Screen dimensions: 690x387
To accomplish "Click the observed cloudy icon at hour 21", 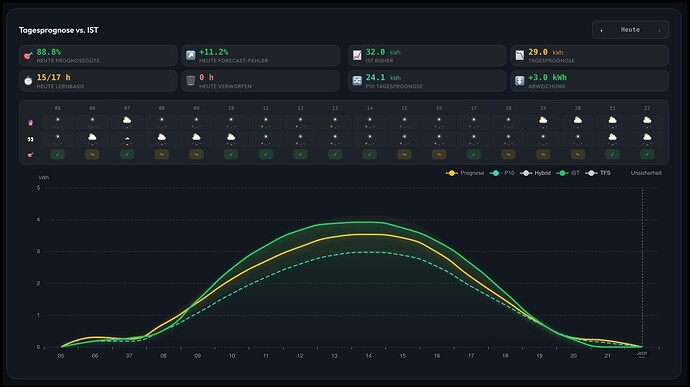I will pyautogui.click(x=613, y=137).
